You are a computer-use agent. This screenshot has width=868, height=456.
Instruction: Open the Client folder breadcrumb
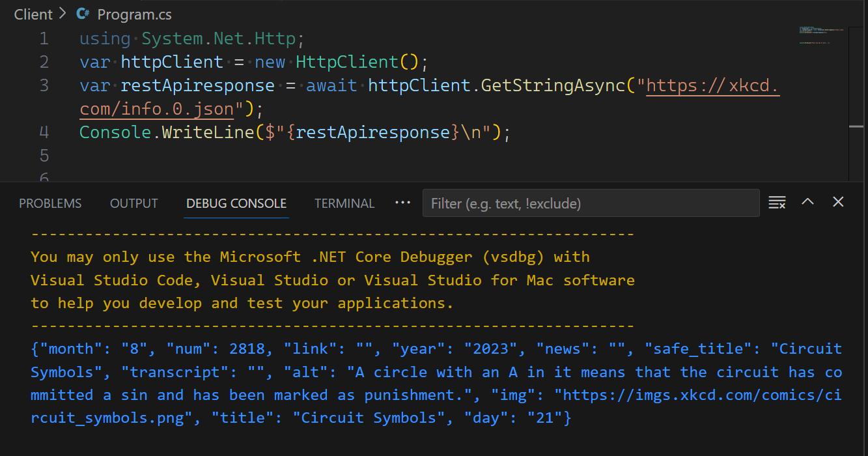point(33,14)
